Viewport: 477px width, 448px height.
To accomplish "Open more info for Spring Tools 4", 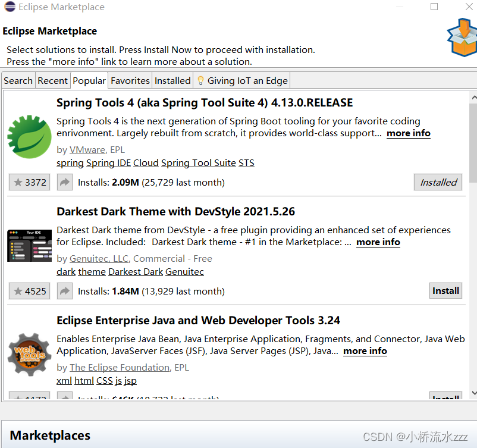I will click(409, 133).
